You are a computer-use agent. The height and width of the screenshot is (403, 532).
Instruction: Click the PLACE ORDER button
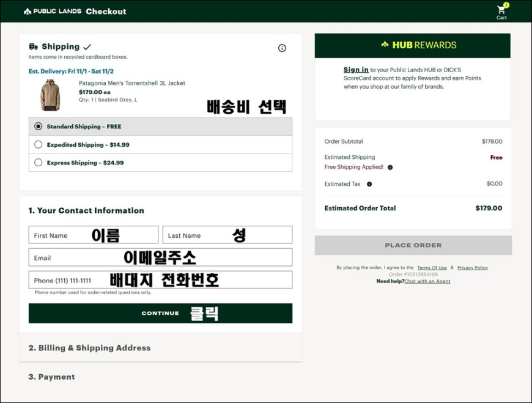click(x=413, y=245)
